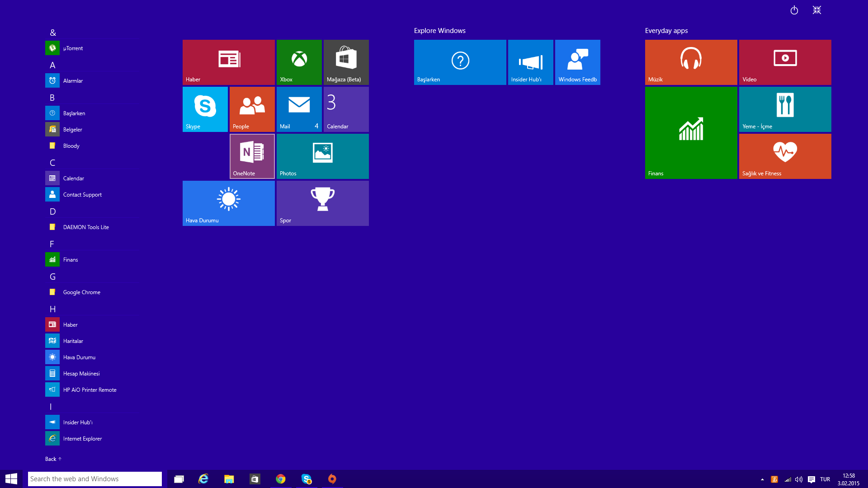This screenshot has width=868, height=488.
Task: Open Alarmlar in the app list
Action: 91,80
